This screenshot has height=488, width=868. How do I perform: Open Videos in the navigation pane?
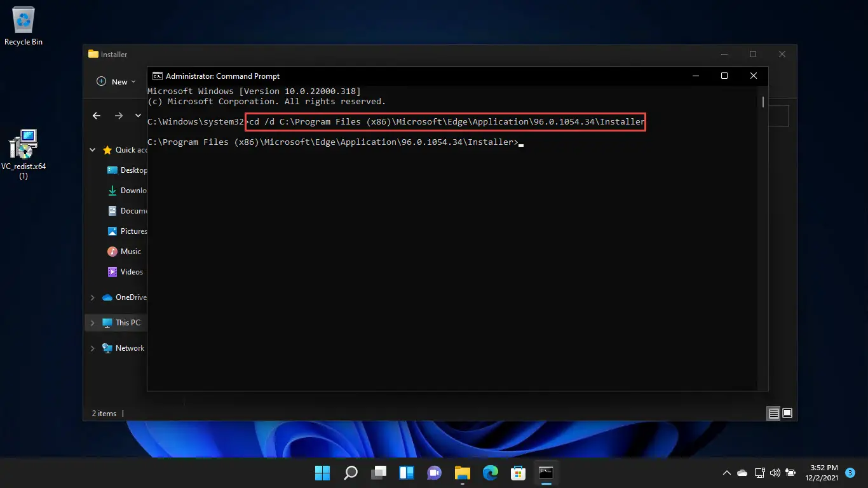click(125, 272)
